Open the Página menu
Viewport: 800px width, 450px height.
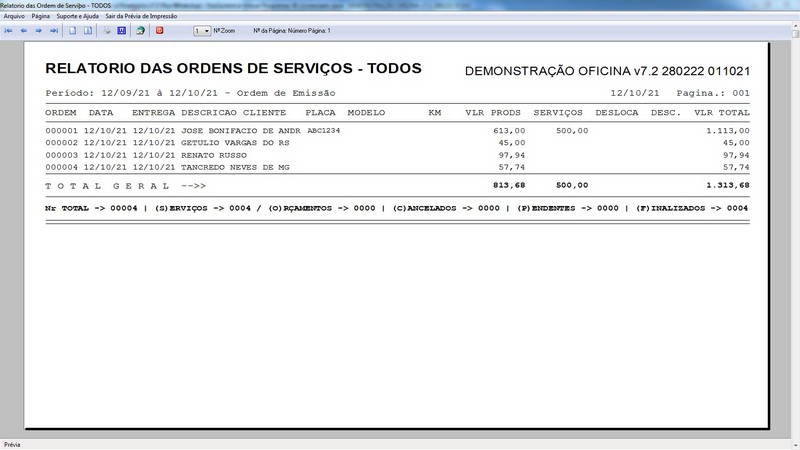41,16
